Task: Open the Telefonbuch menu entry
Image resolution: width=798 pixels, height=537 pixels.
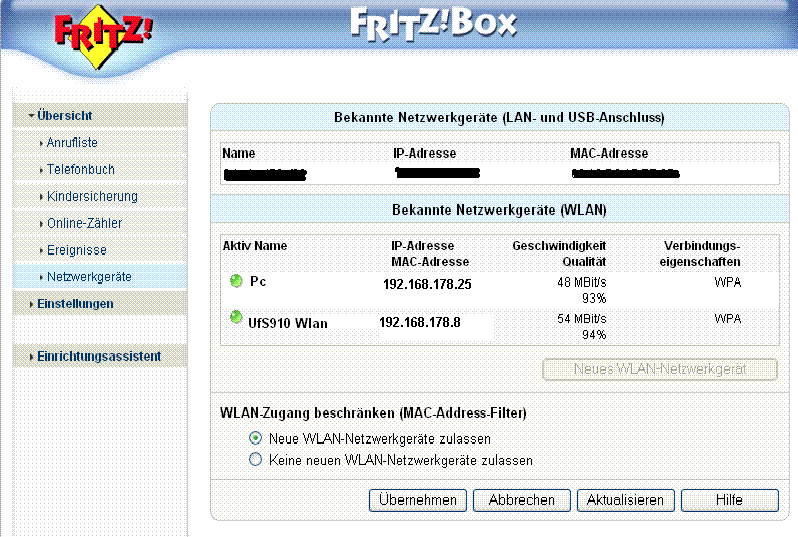Action: 80,170
